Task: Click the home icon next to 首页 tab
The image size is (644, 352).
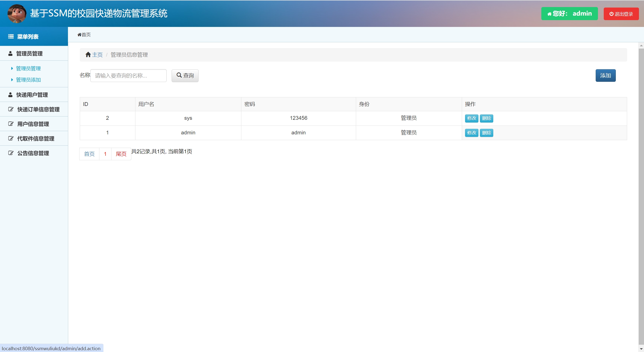Action: (80, 35)
